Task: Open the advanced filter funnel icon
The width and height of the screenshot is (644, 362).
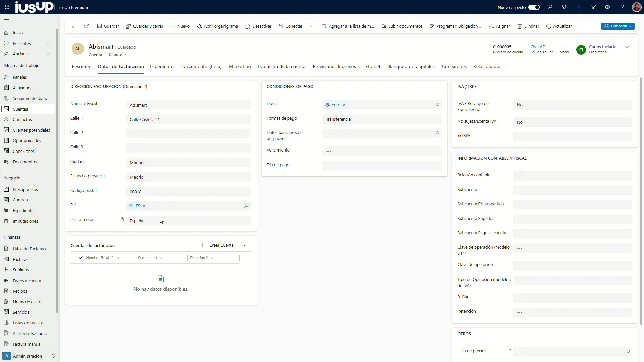Action: coord(593,7)
